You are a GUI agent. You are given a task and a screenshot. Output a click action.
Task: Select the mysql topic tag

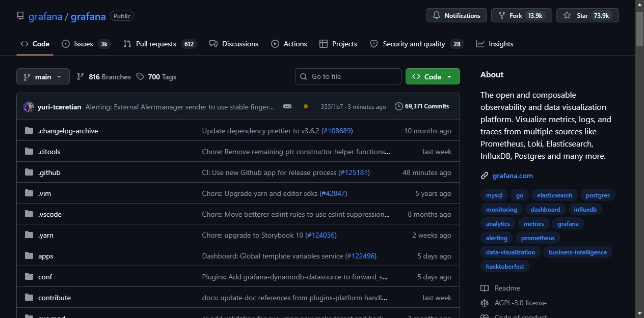[494, 195]
